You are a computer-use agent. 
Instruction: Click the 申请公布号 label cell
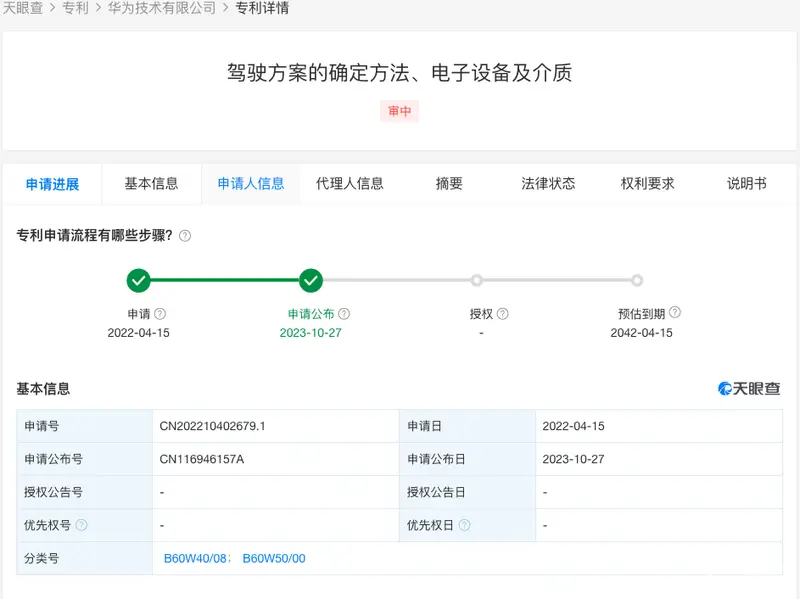pos(85,459)
